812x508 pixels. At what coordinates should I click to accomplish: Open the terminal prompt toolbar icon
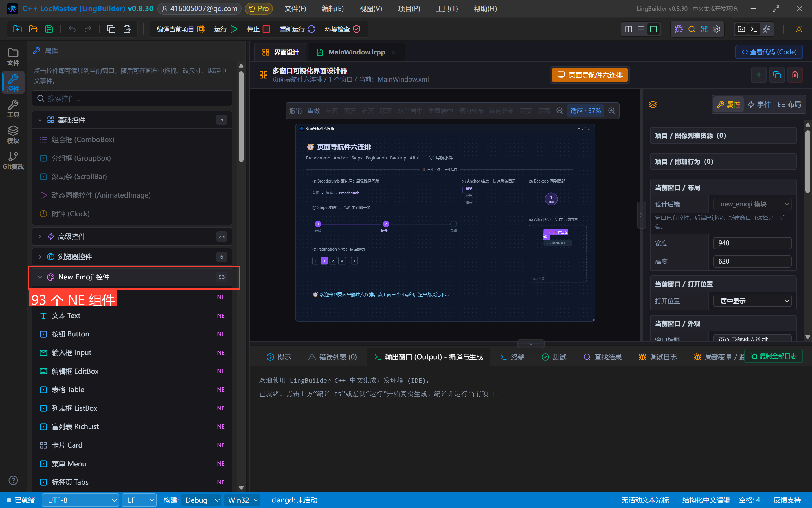point(754,29)
